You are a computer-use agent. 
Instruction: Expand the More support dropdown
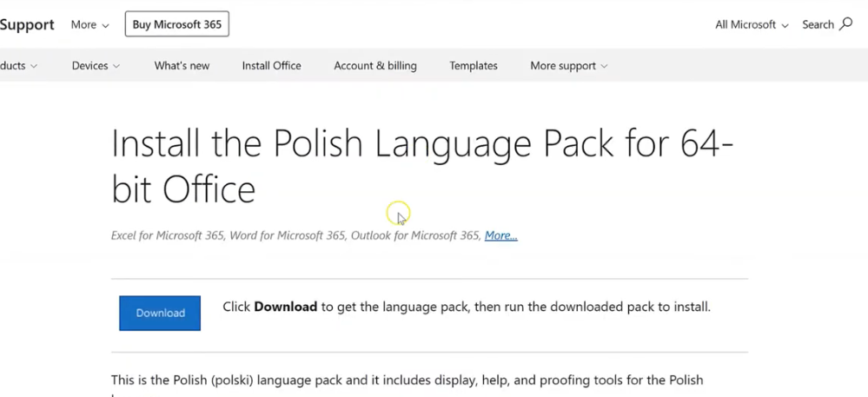pyautogui.click(x=568, y=65)
